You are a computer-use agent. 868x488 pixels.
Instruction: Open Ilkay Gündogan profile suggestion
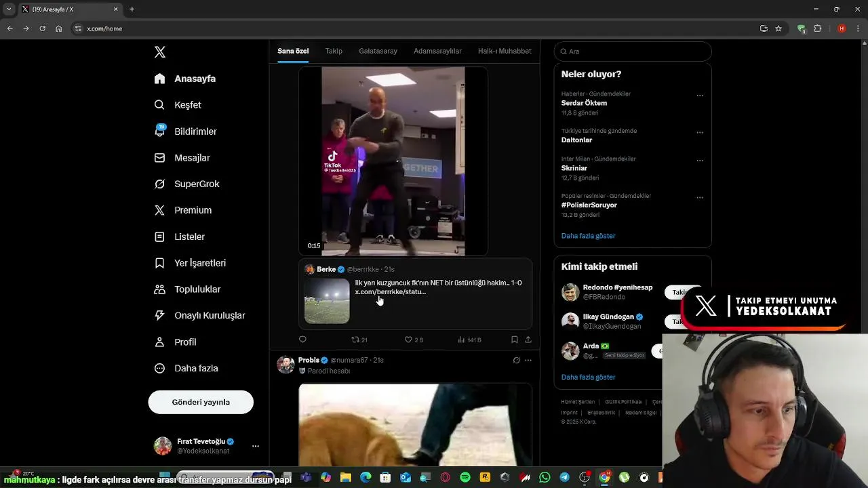(608, 317)
